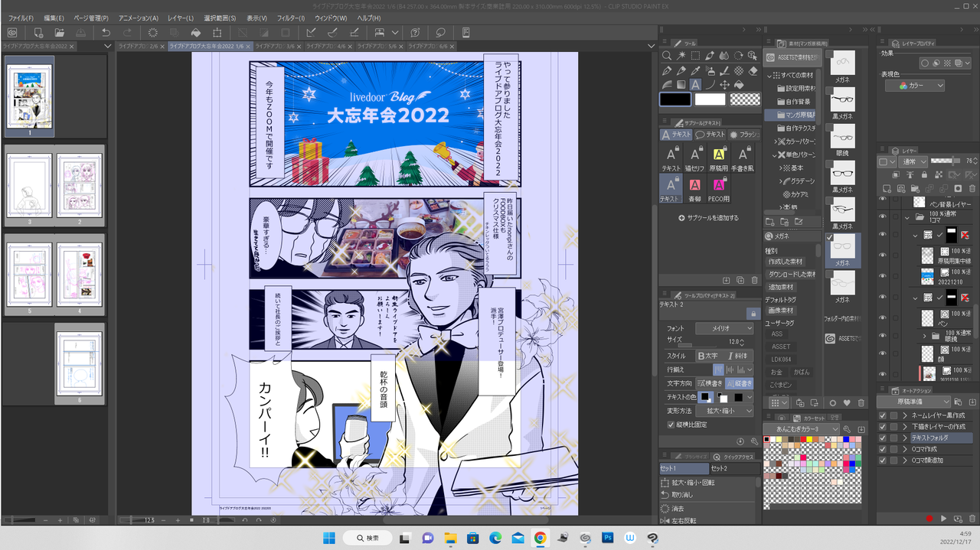The height and width of the screenshot is (550, 980).
Task: Click the Windows Start button
Action: point(329,538)
